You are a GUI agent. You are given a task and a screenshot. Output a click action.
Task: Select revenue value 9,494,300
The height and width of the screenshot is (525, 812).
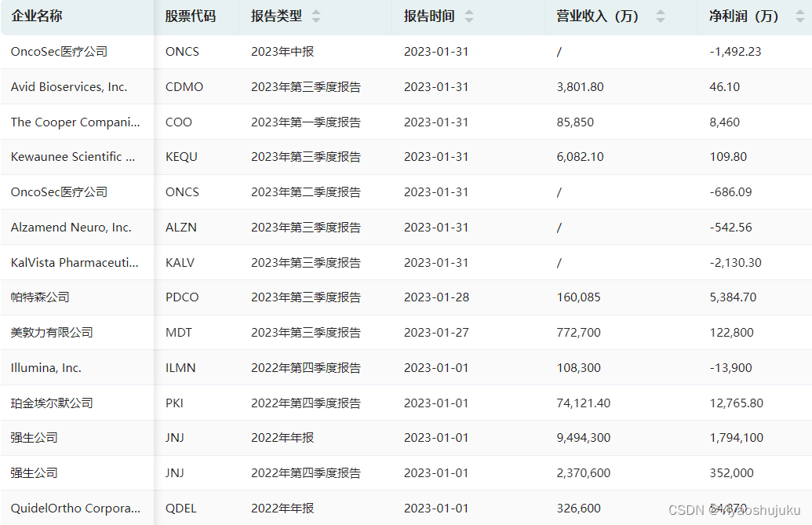(584, 438)
